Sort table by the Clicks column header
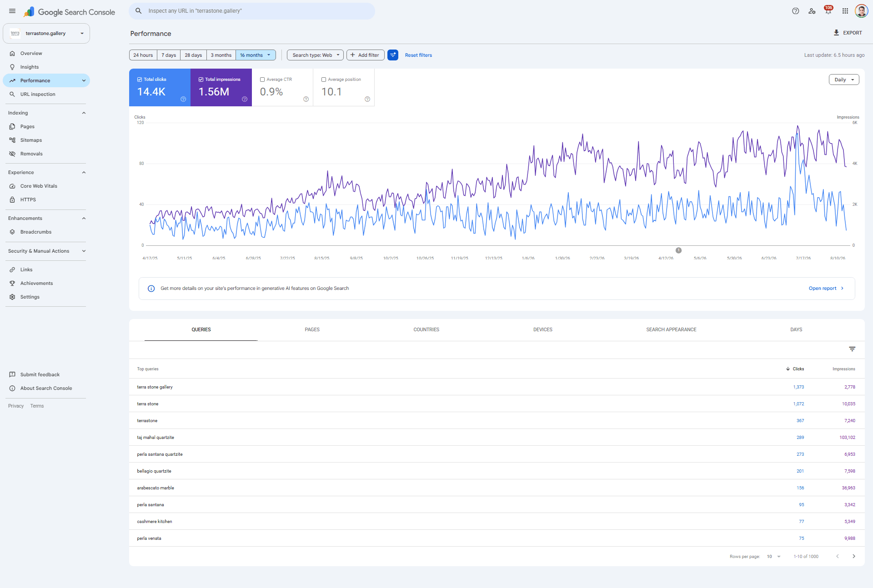 (x=795, y=369)
